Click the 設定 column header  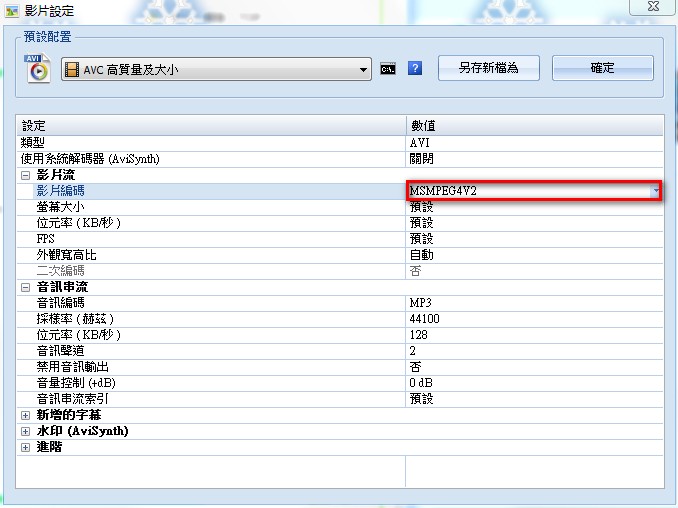coord(211,125)
